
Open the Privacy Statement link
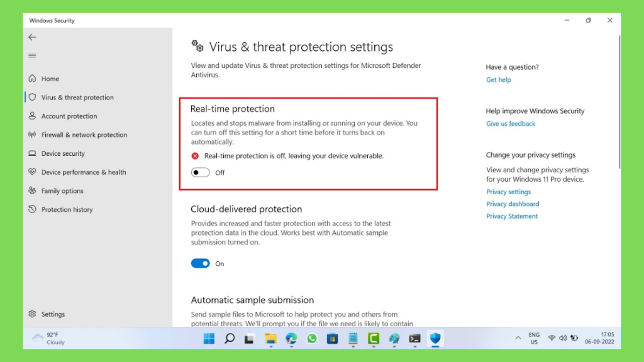[x=512, y=216]
